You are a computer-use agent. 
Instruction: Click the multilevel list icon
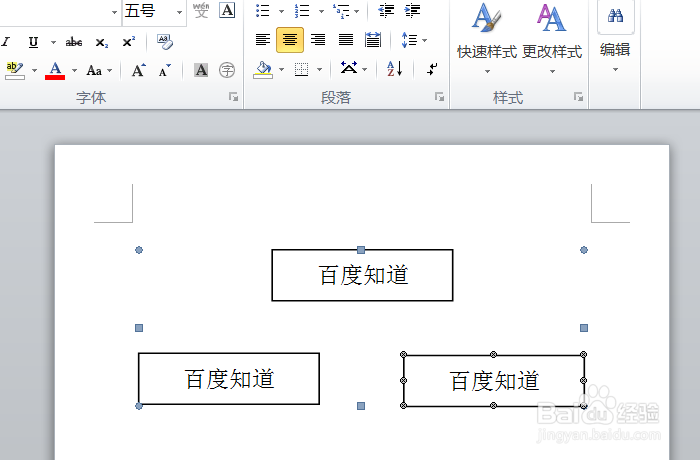coord(342,11)
